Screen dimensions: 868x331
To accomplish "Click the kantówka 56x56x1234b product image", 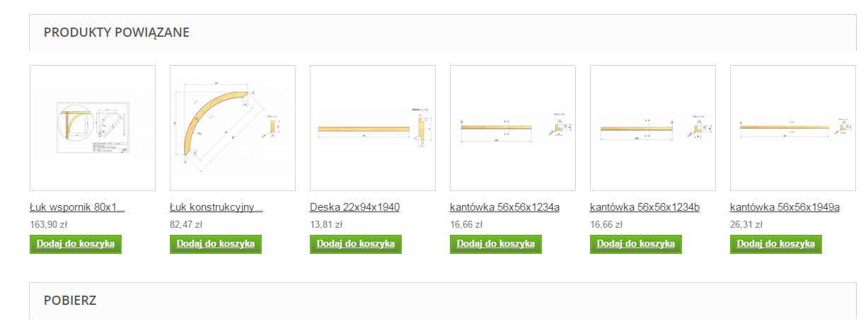I will pos(653,128).
